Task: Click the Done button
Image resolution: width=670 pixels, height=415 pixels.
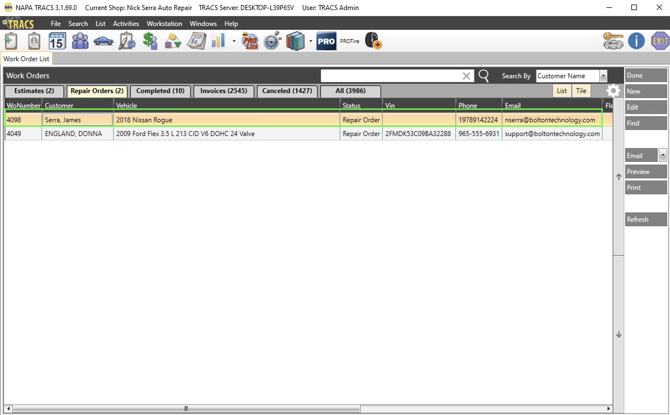Action: coord(645,76)
